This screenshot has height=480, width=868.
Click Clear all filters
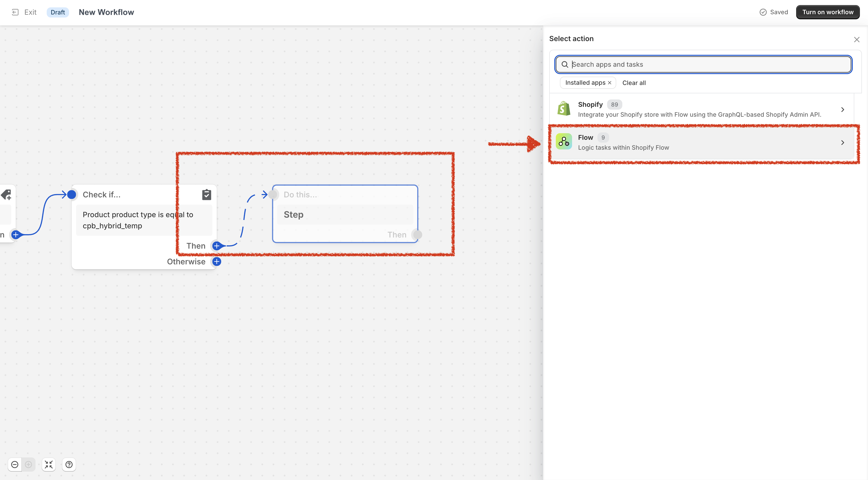coord(634,83)
